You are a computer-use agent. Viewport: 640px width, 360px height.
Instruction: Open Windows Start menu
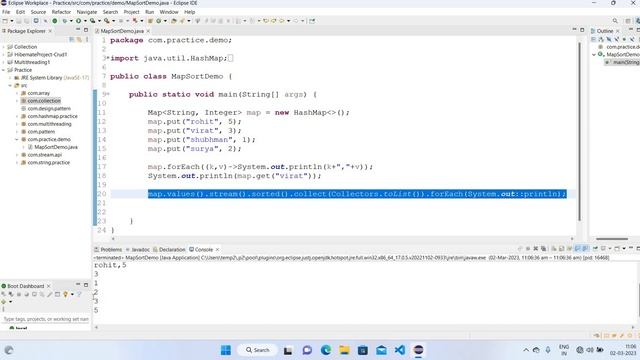[226, 350]
